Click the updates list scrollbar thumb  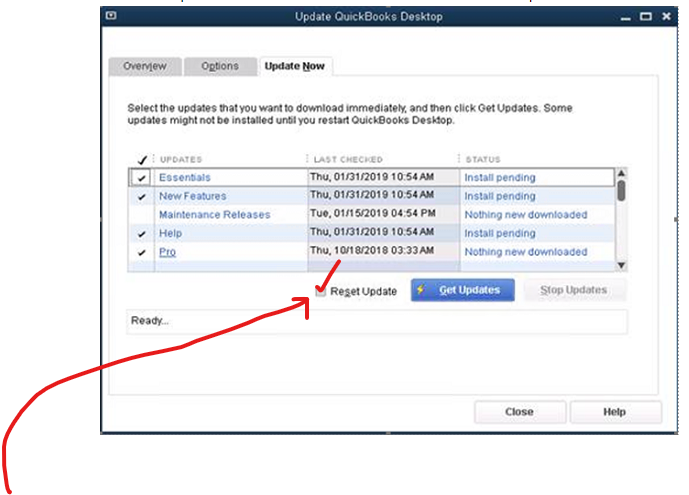(x=621, y=191)
